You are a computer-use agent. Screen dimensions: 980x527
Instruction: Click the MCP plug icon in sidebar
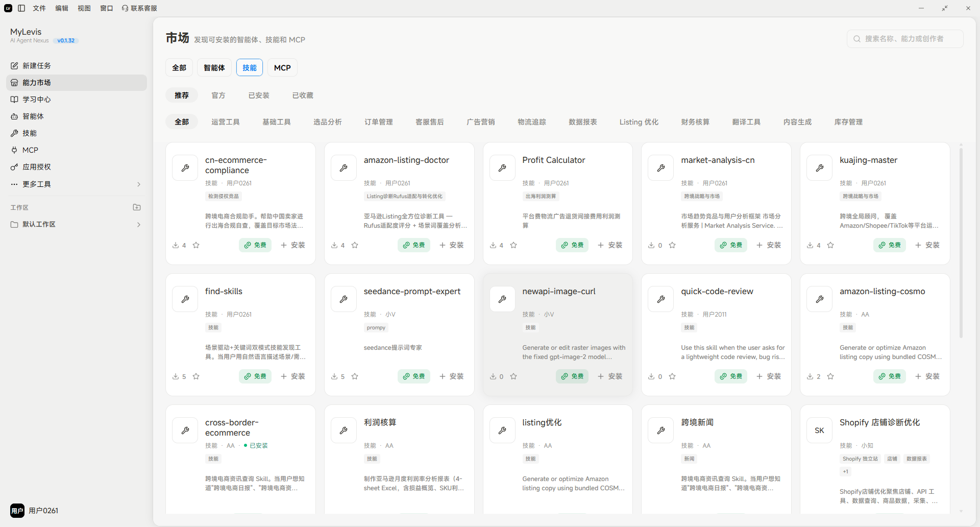(x=14, y=150)
